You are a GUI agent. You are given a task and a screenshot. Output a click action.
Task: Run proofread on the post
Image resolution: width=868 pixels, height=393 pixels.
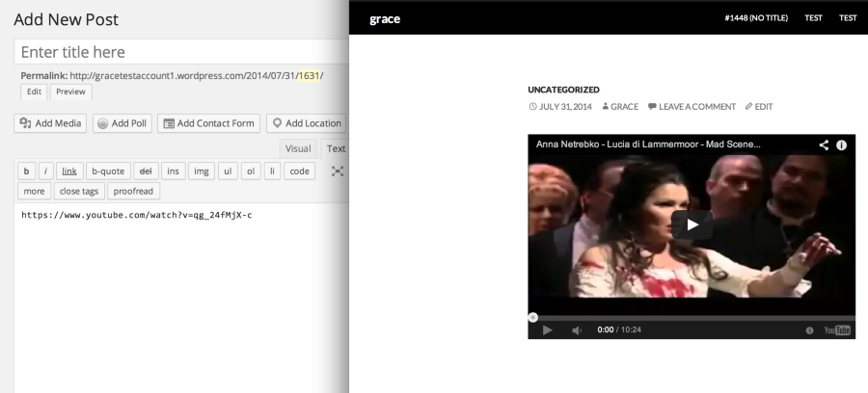point(133,191)
